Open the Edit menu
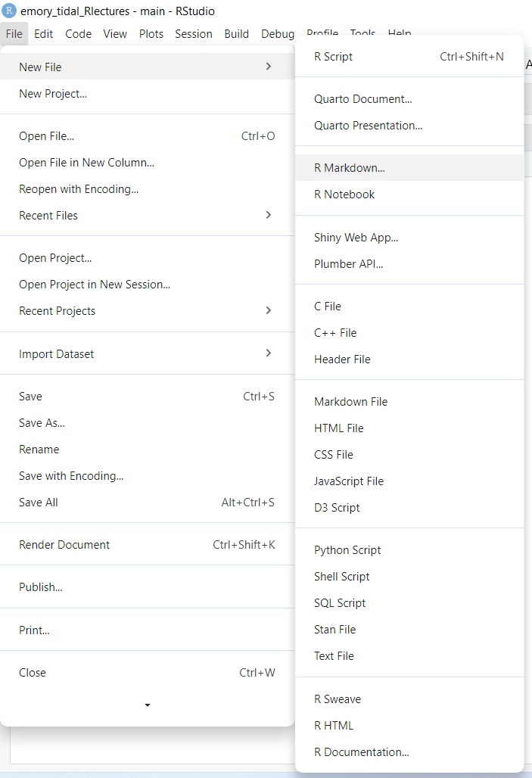532x778 pixels. click(44, 34)
